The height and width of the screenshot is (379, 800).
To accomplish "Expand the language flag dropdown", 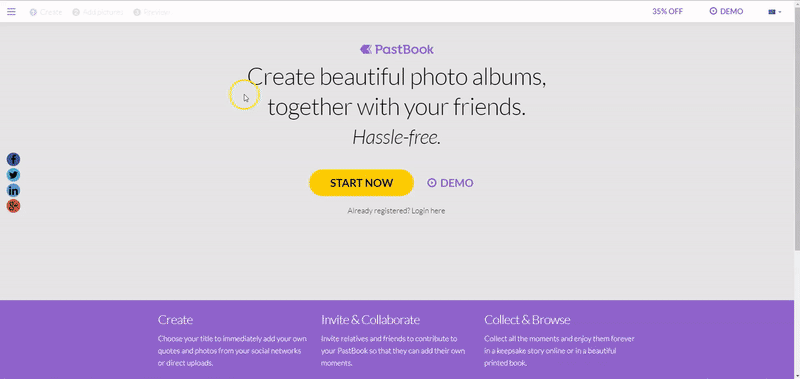I will pyautogui.click(x=774, y=12).
